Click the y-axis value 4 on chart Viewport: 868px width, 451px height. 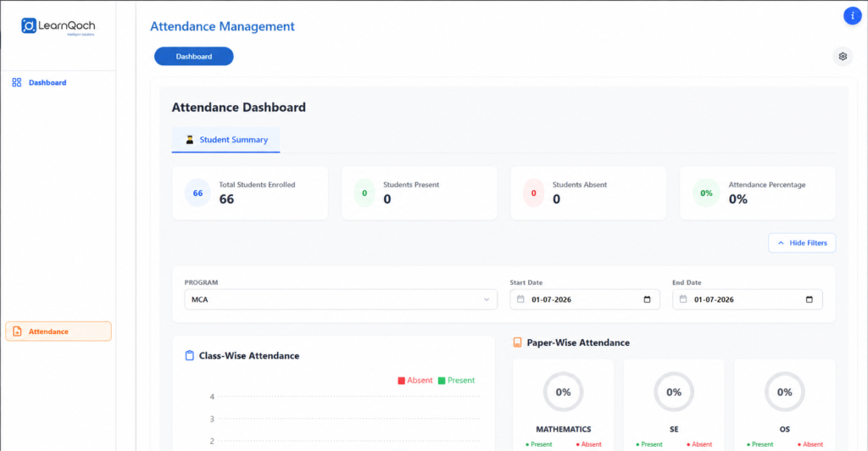click(x=212, y=397)
